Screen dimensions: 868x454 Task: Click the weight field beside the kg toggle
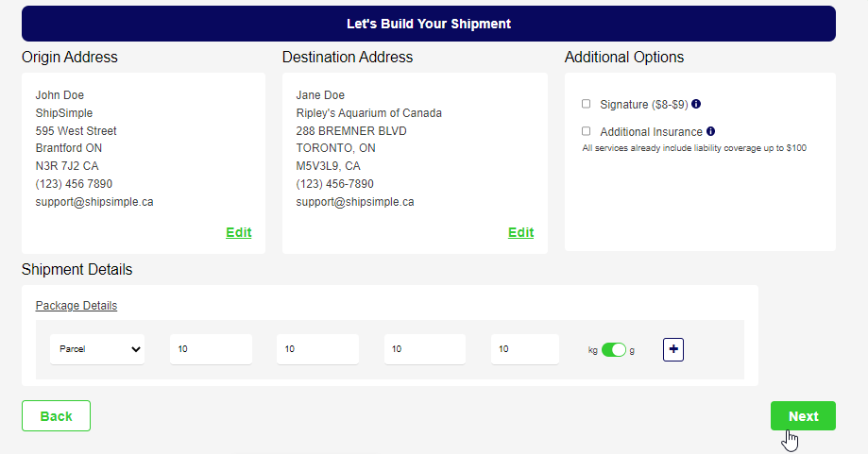[x=525, y=349]
